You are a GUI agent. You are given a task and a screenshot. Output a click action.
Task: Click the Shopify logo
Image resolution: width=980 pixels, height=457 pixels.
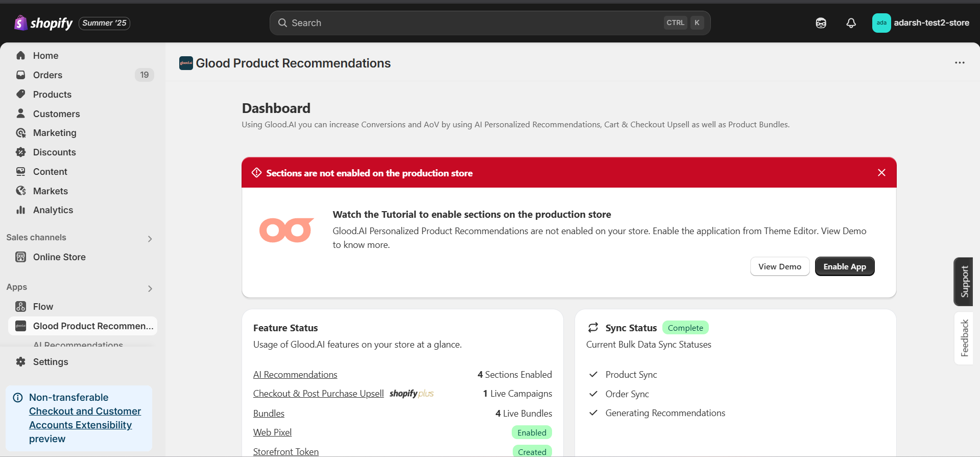43,23
